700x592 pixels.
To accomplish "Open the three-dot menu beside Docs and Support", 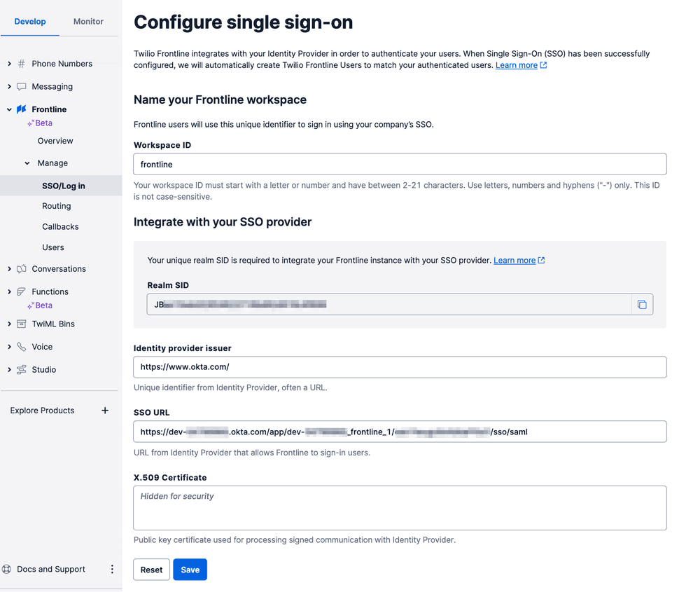I will [112, 569].
